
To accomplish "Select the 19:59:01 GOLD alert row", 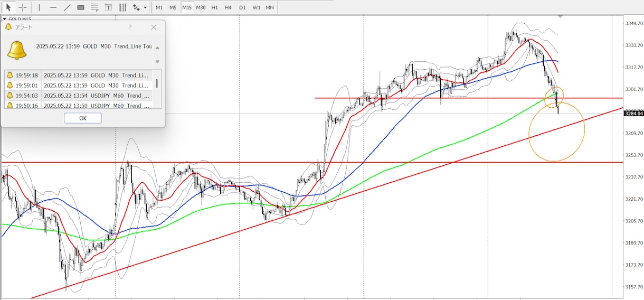I will coord(78,85).
